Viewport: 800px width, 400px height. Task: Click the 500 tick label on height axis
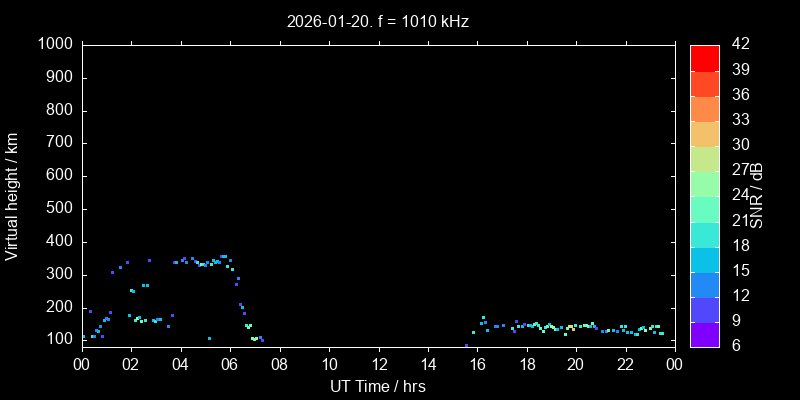coord(58,209)
